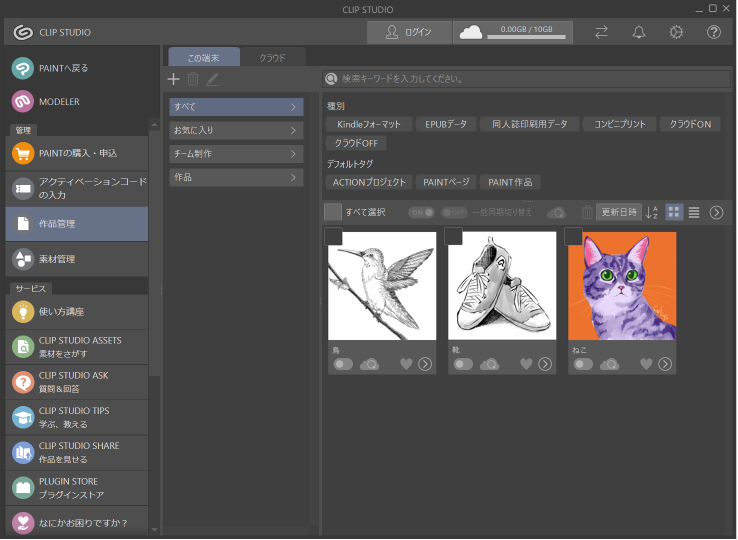Open the 更新日時 sort dropdown

coord(619,212)
